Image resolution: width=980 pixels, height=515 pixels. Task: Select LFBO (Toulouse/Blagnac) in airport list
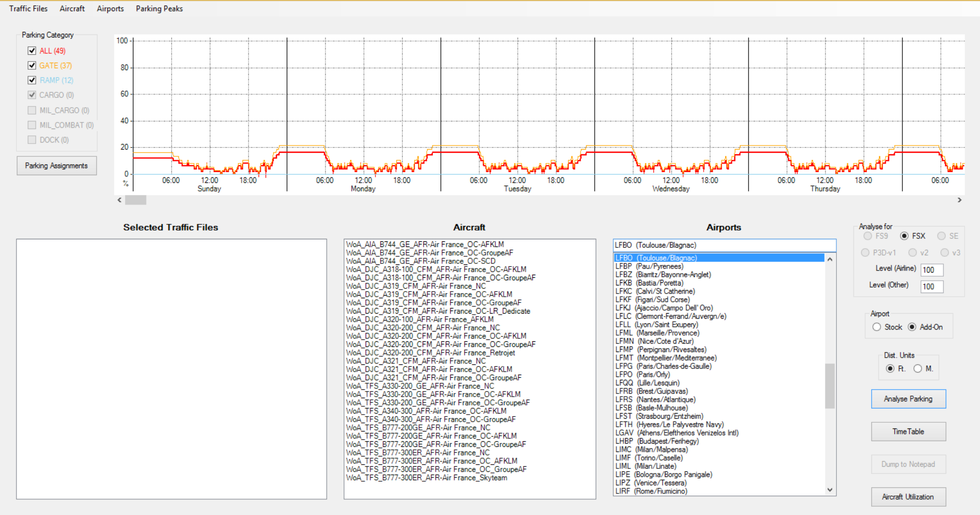tap(719, 258)
